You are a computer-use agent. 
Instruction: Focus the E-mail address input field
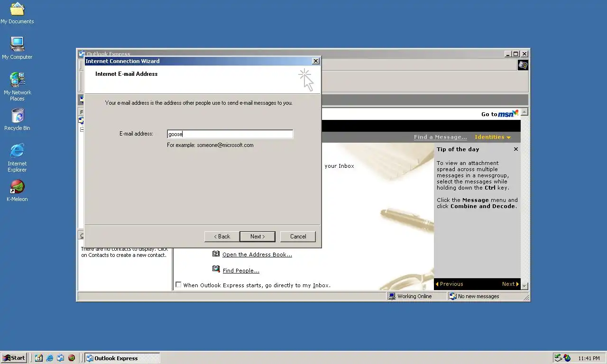click(230, 134)
